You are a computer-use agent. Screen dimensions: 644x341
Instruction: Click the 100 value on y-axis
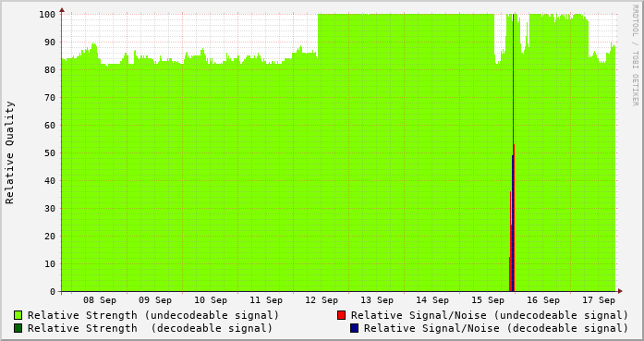click(x=47, y=15)
